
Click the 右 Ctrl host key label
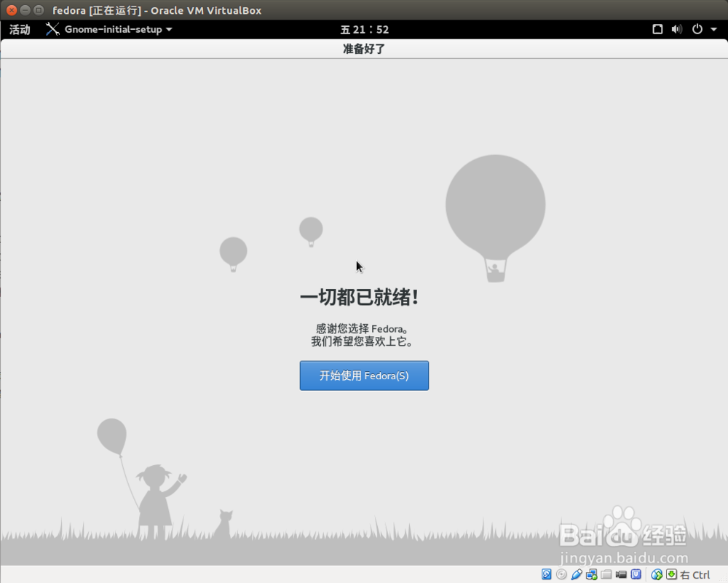pyautogui.click(x=695, y=575)
